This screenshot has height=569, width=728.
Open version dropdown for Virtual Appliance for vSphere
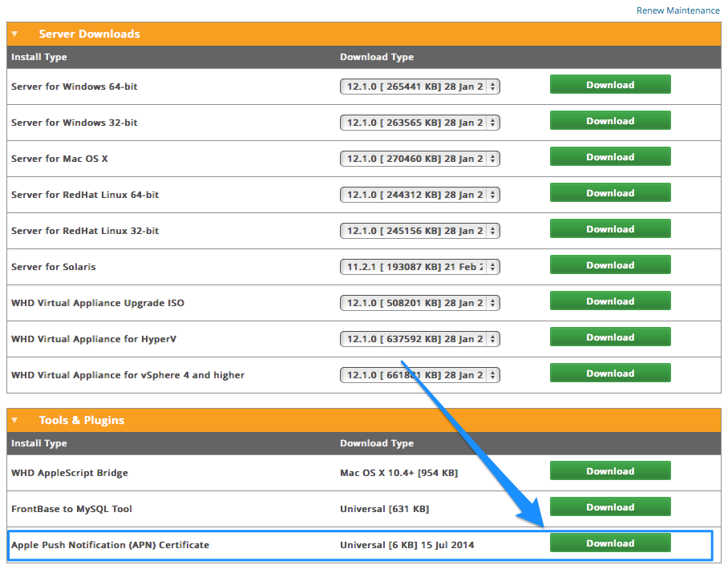(x=419, y=375)
